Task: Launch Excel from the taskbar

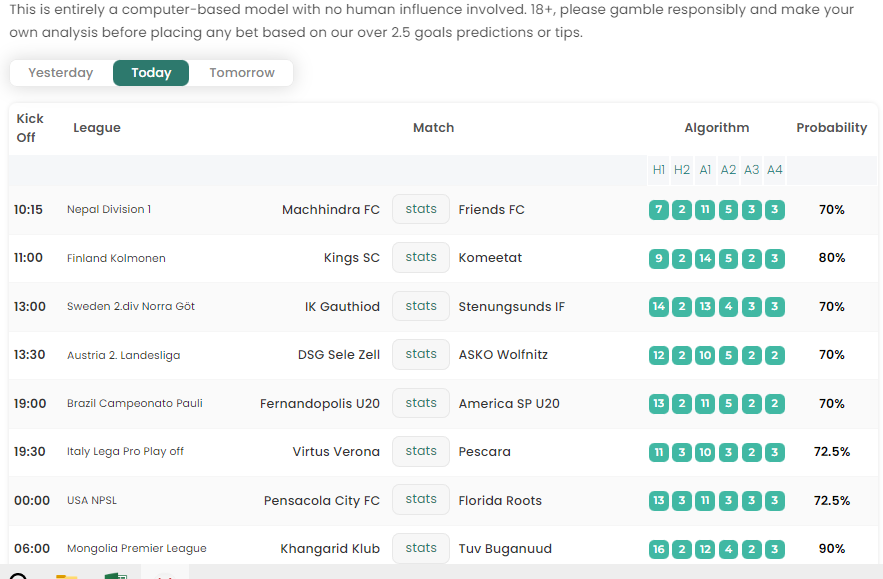Action: (115, 575)
